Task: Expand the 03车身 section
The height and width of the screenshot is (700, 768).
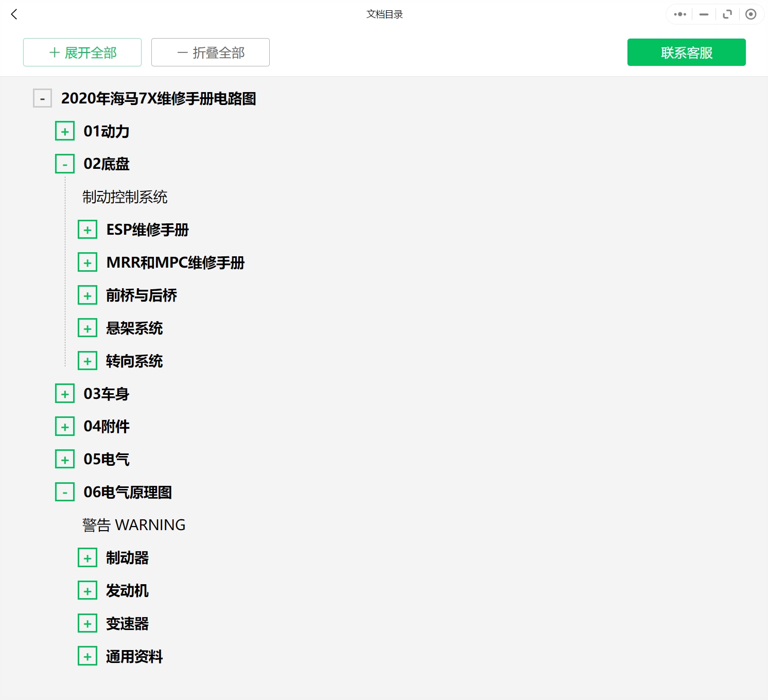Action: coord(65,394)
